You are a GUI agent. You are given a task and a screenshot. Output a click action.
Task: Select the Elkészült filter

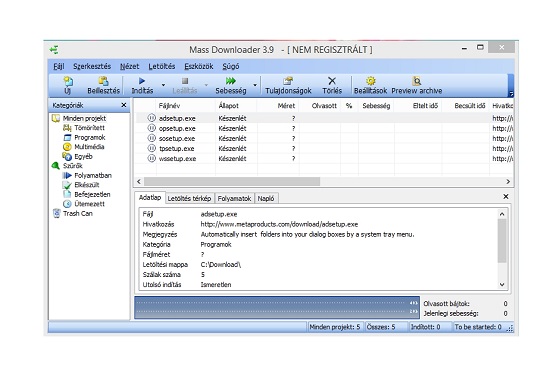tap(87, 185)
